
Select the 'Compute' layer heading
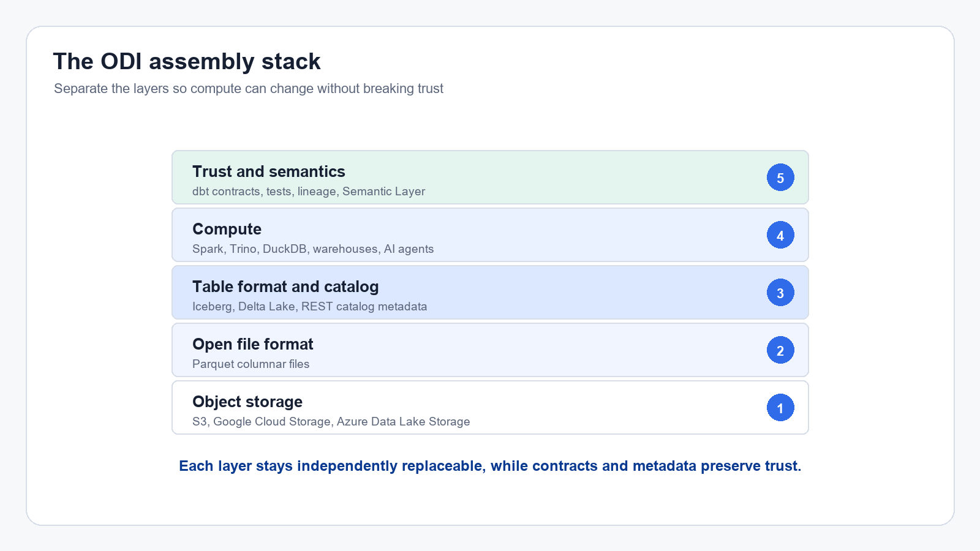pyautogui.click(x=227, y=229)
